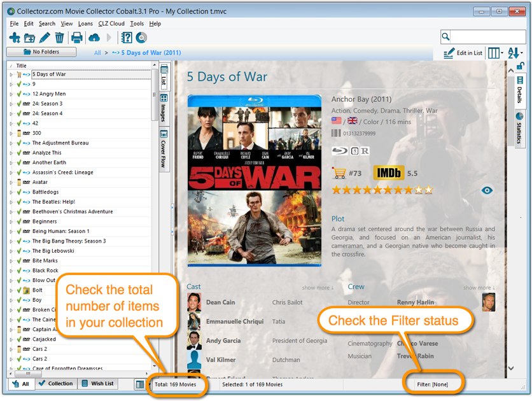532x401 pixels.
Task: Show the Collection status tab
Action: 56,383
